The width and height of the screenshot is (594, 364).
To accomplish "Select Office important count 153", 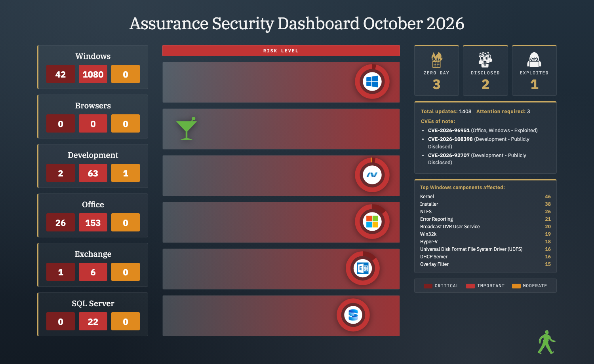I will click(x=93, y=222).
